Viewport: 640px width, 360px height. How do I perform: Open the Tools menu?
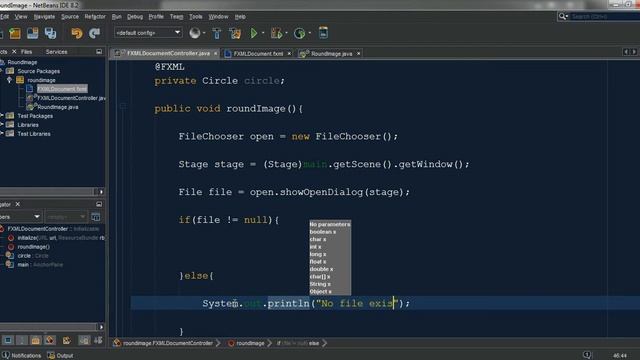196,17
